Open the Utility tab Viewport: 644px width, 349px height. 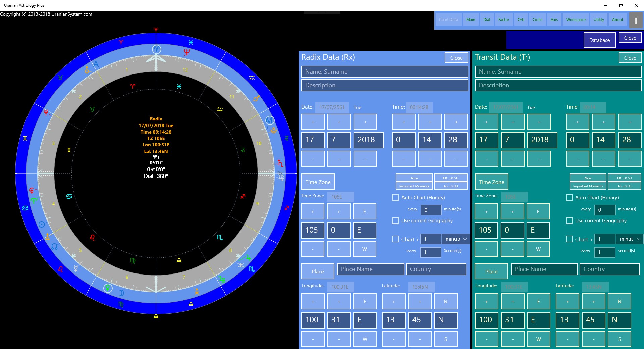599,20
